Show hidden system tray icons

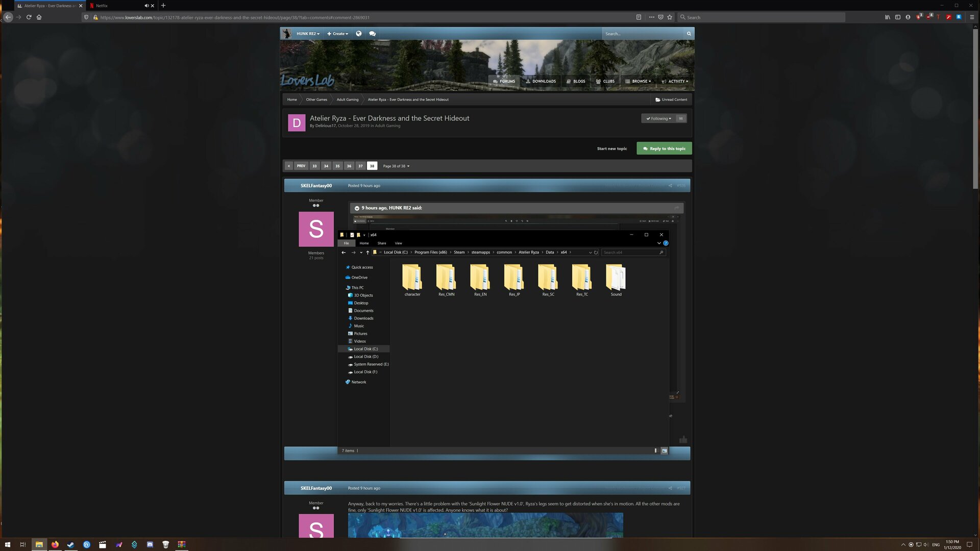point(903,544)
